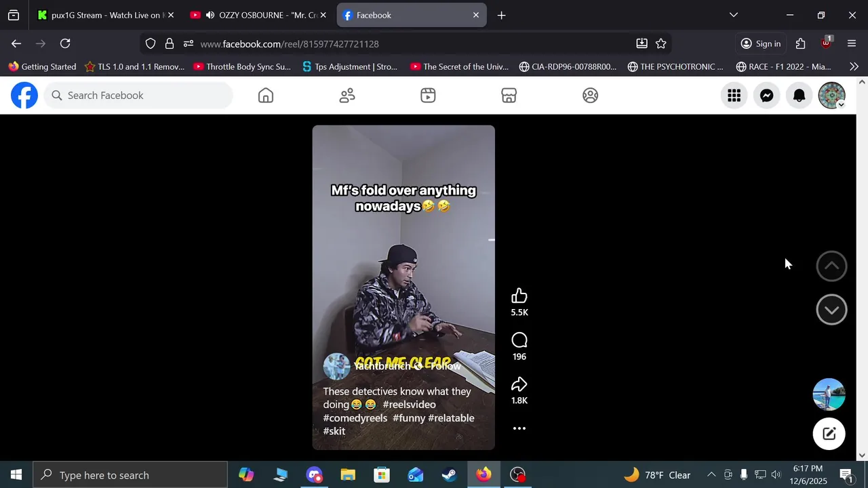The width and height of the screenshot is (868, 488).
Task: Open Steam from the taskbar
Action: pos(450,475)
